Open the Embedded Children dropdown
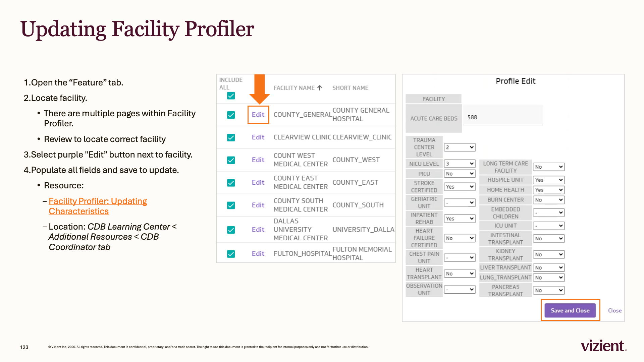This screenshot has width=644, height=362. pyautogui.click(x=549, y=213)
